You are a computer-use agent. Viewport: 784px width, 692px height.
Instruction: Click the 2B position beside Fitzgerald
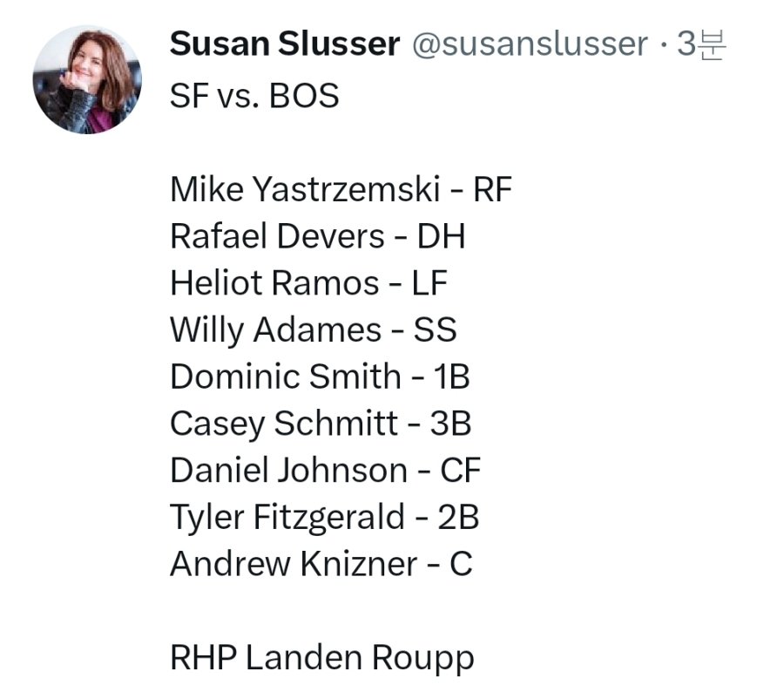(x=458, y=518)
